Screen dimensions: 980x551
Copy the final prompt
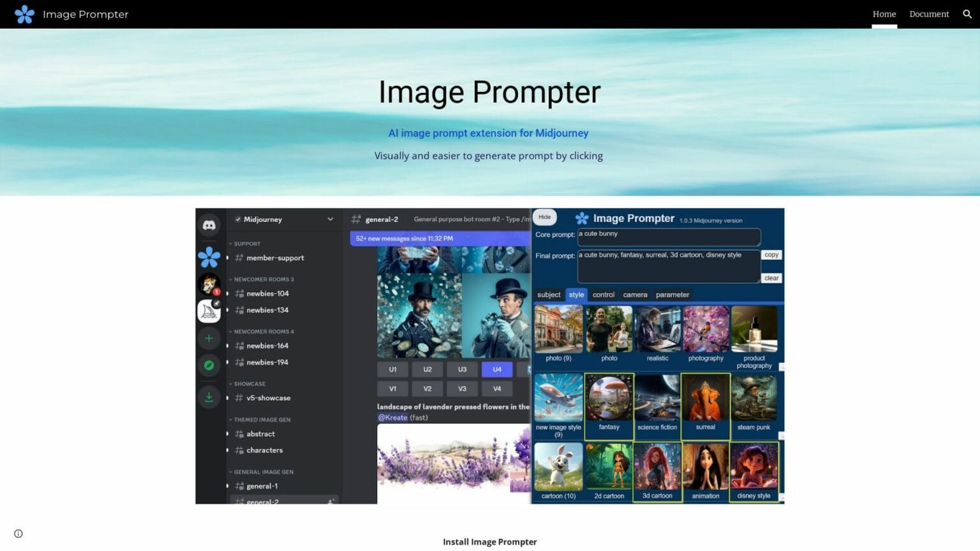coord(771,254)
